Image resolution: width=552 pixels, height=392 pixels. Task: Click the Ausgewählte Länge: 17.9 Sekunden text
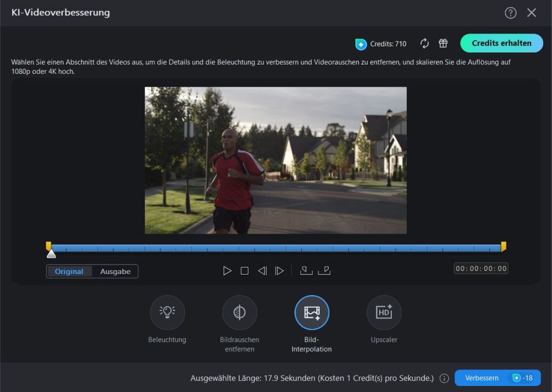[x=253, y=378]
